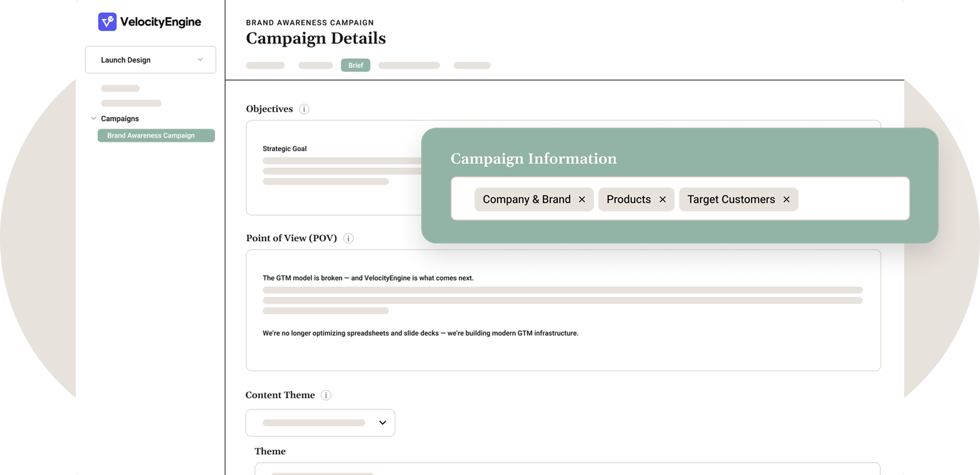Viewport: 980px width, 475px height.
Task: Open the Objectives info tooltip
Action: click(304, 109)
